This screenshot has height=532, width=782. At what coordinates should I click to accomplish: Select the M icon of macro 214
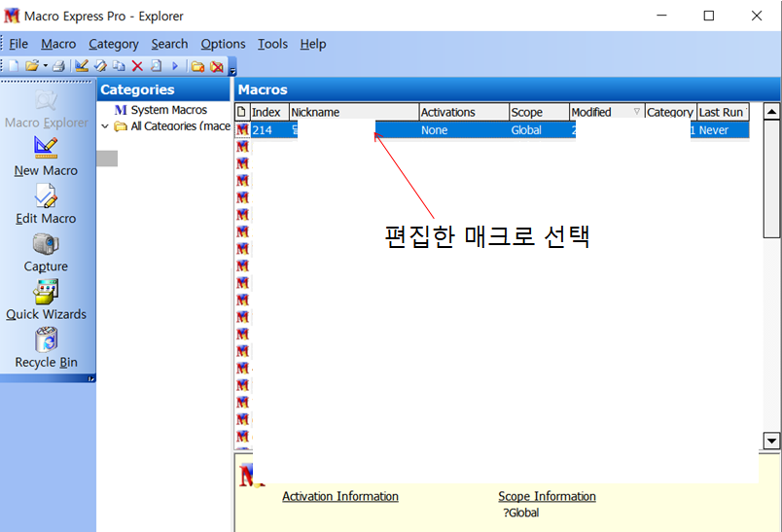(x=242, y=130)
